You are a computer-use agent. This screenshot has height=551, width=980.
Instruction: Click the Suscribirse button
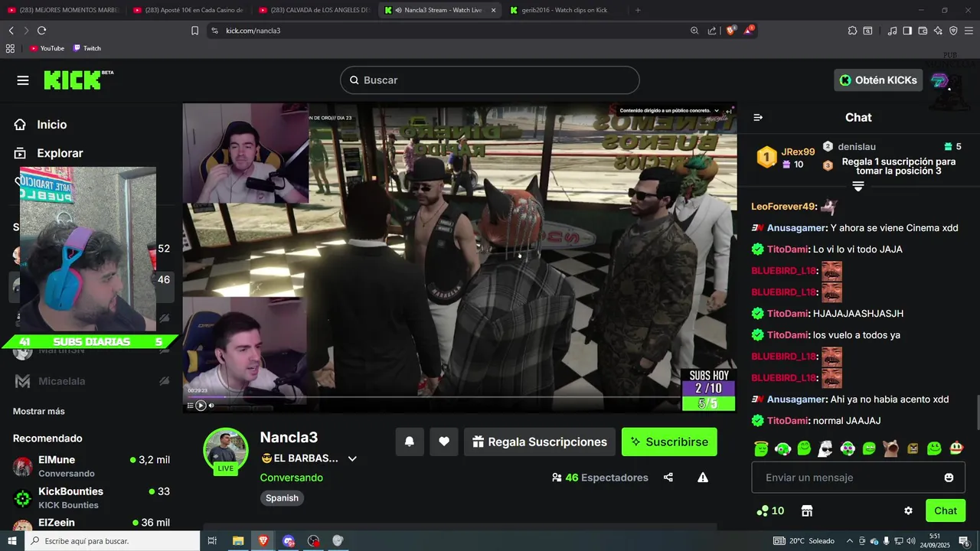click(x=669, y=442)
